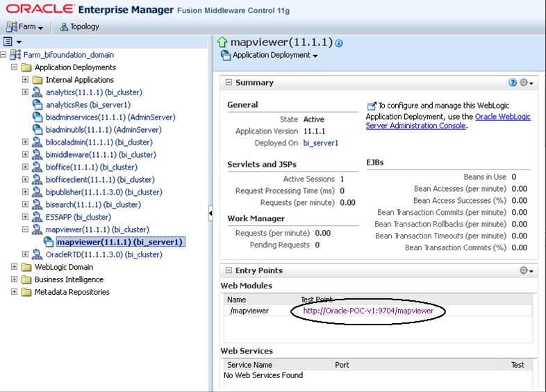Click the Summary section help icon

(x=513, y=83)
